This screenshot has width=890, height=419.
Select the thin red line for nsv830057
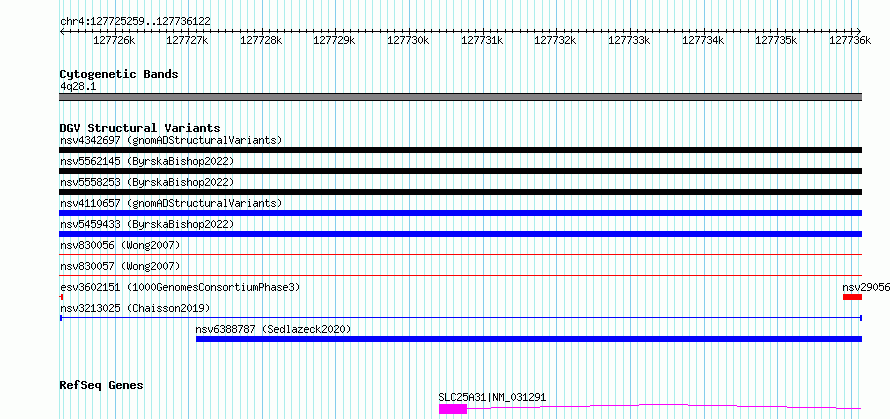tap(461, 275)
